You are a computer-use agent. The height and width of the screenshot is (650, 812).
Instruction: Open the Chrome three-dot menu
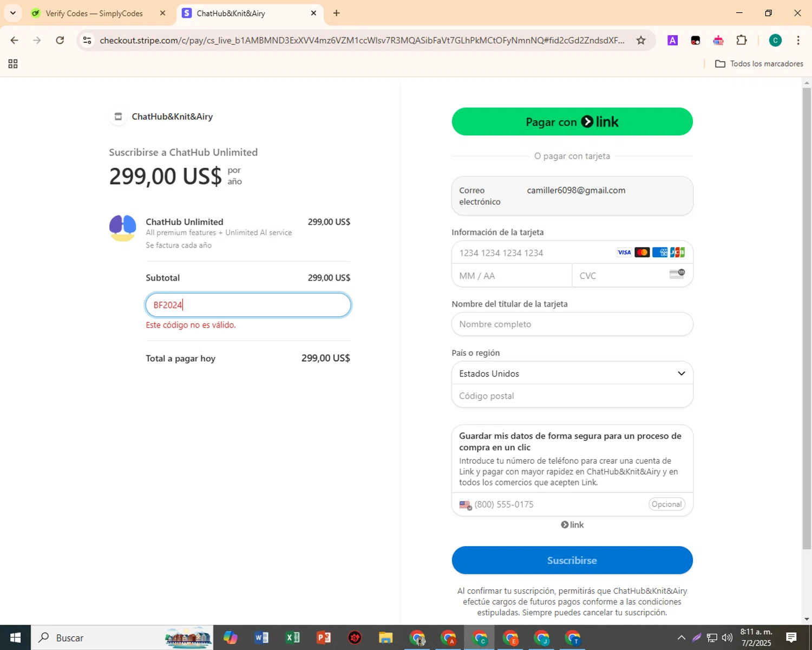(798, 40)
